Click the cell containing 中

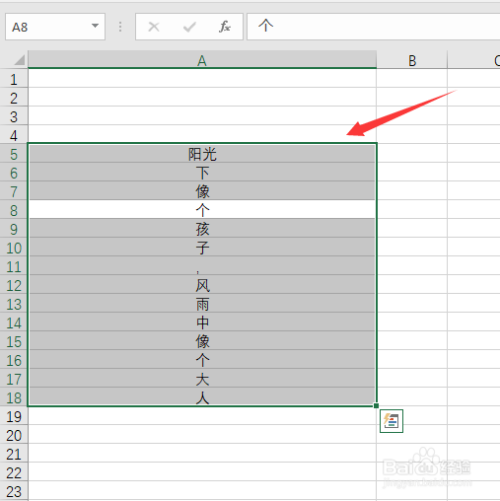click(202, 322)
